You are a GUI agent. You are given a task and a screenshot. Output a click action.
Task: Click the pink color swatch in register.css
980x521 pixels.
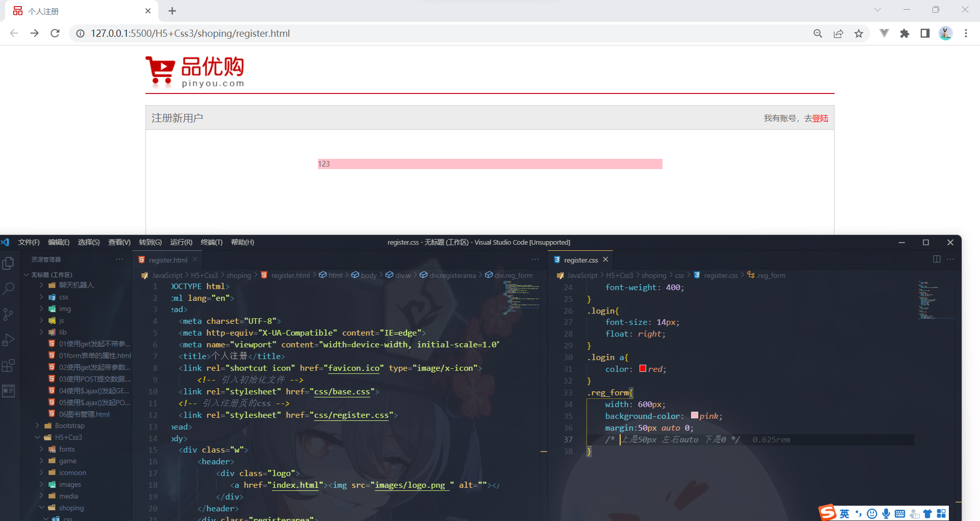pos(694,415)
